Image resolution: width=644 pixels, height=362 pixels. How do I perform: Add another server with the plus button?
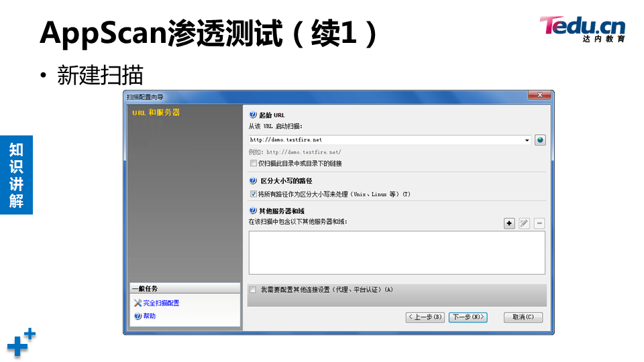(509, 223)
